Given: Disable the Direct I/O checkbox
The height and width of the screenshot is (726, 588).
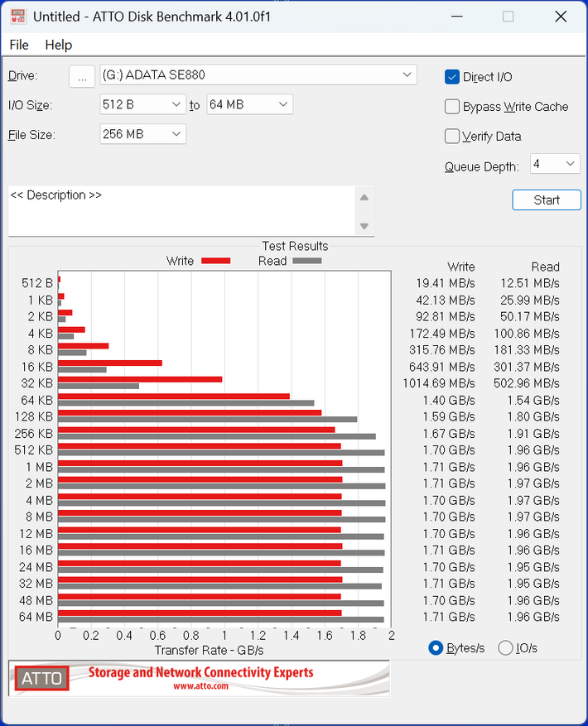Looking at the screenshot, I should pyautogui.click(x=452, y=77).
